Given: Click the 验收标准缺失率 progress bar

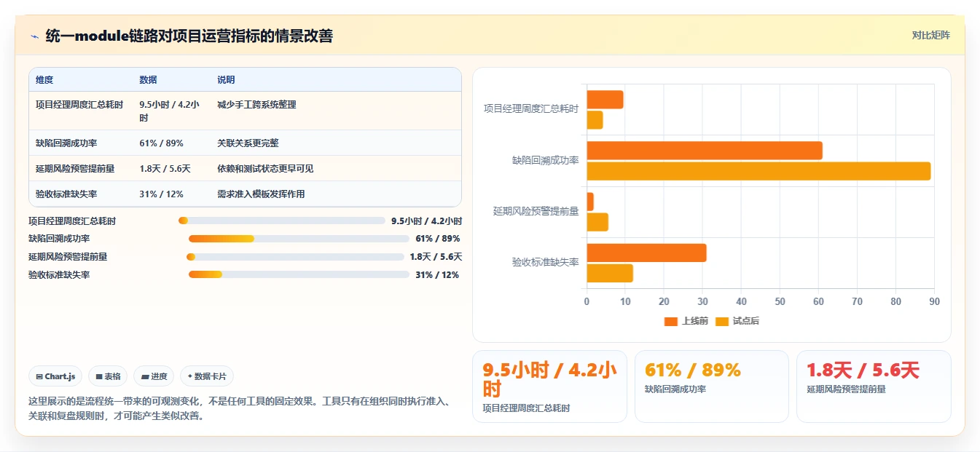Looking at the screenshot, I should (299, 275).
